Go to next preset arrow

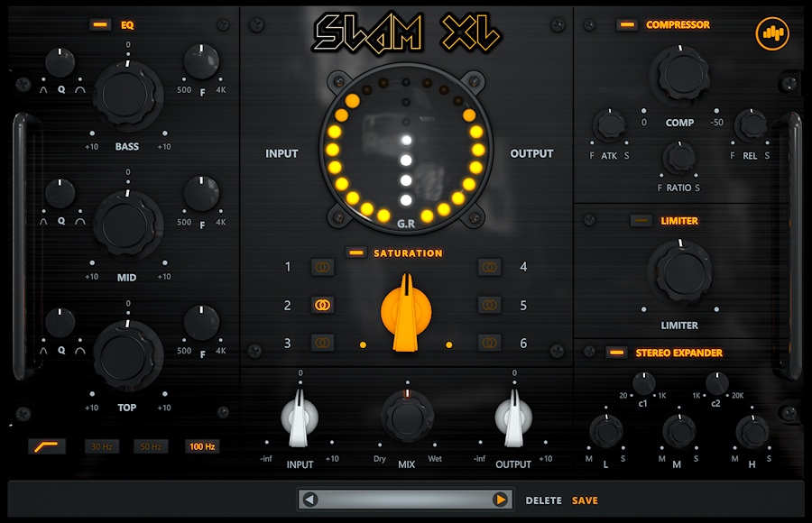click(x=500, y=500)
